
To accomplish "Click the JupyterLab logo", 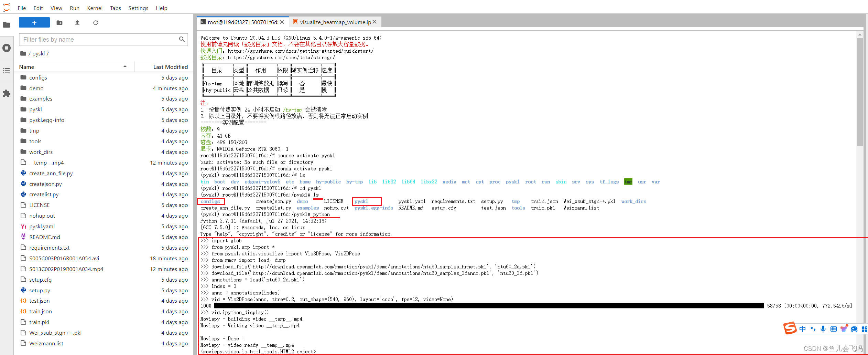I will pos(6,7).
